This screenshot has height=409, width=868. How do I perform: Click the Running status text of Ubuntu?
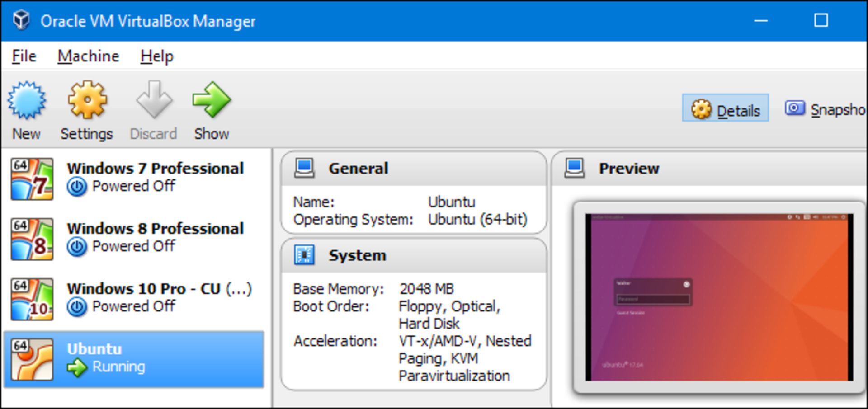pyautogui.click(x=119, y=367)
